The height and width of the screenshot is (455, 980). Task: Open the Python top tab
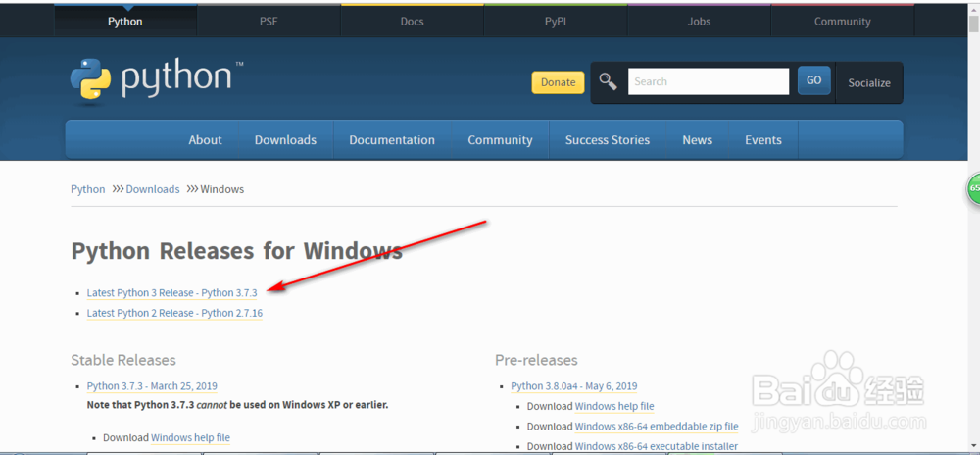pyautogui.click(x=125, y=22)
